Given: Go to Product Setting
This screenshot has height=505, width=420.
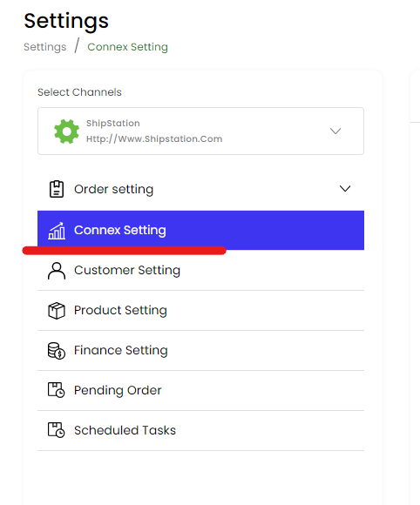Looking at the screenshot, I should [x=200, y=311].
